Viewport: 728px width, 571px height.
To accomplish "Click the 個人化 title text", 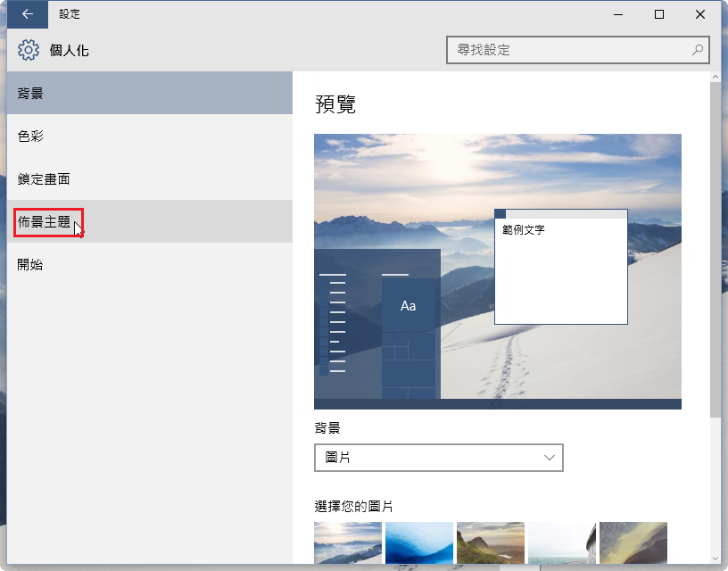I will coord(70,50).
